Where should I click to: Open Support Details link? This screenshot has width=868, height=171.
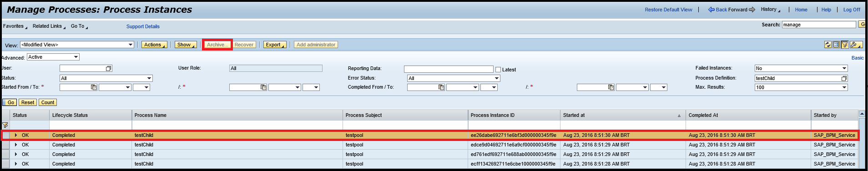143,26
